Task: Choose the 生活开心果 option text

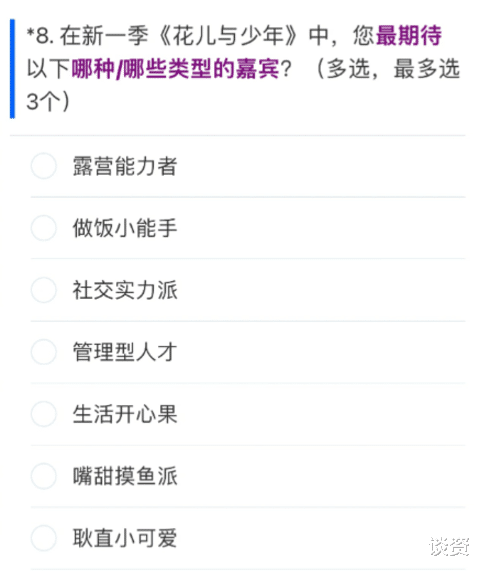Action: 125,414
